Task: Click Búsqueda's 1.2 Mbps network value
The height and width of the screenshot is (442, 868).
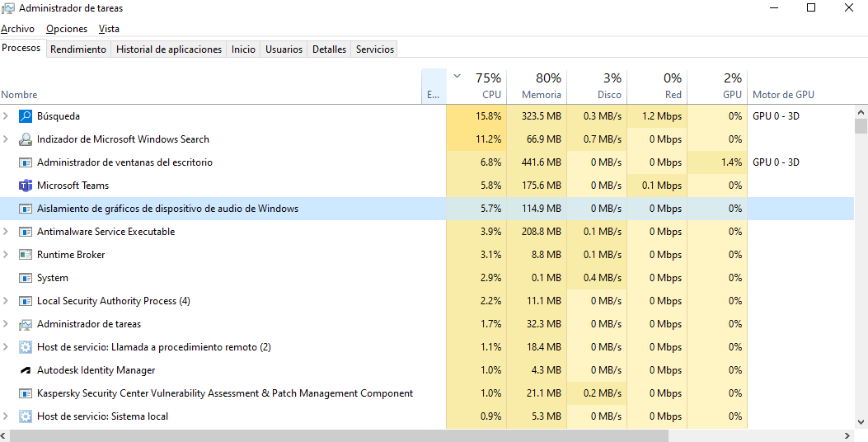Action: click(x=662, y=116)
